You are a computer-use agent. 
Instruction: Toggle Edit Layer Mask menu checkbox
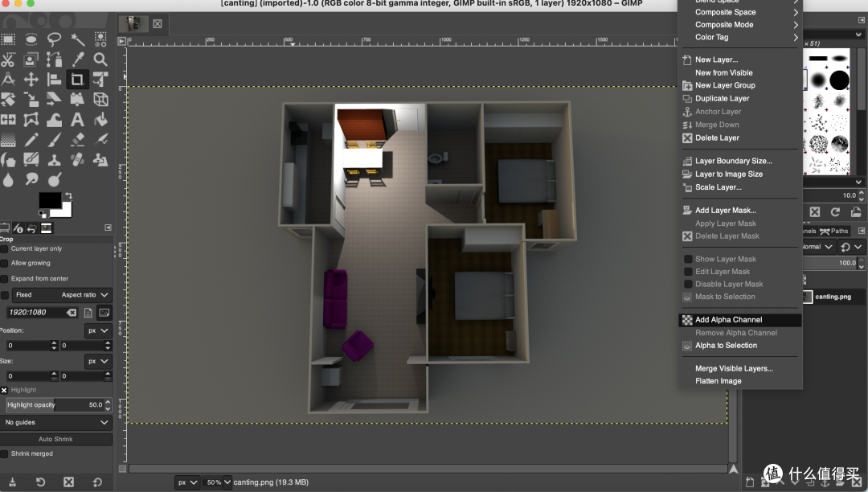point(688,272)
